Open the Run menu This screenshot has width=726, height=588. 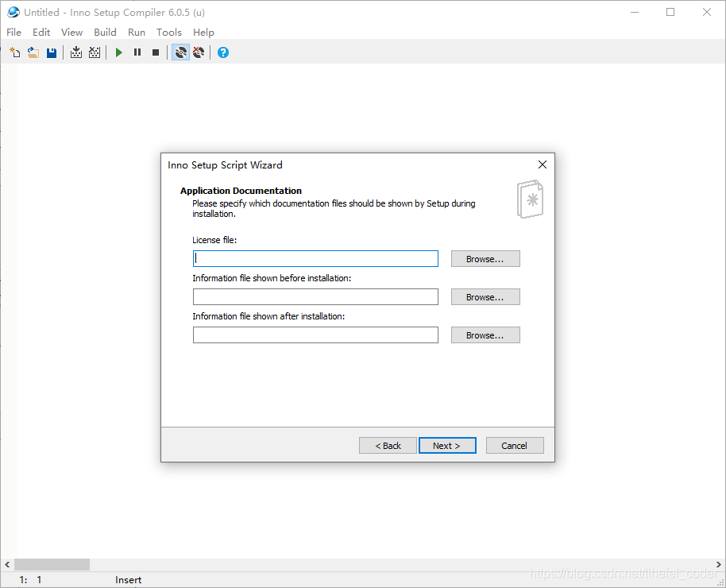pos(137,32)
